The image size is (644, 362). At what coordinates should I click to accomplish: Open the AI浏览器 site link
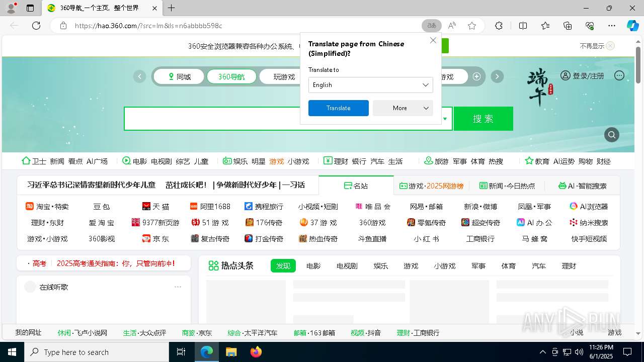pos(589,207)
